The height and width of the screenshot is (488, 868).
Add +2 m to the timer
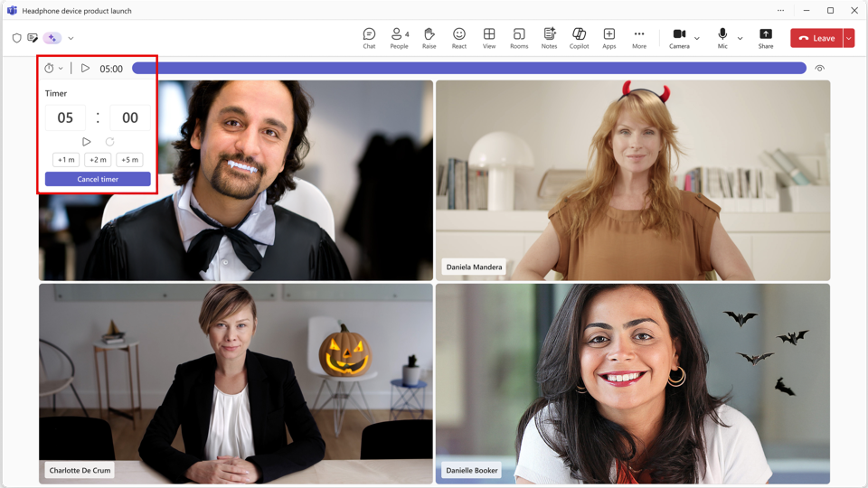coord(98,159)
